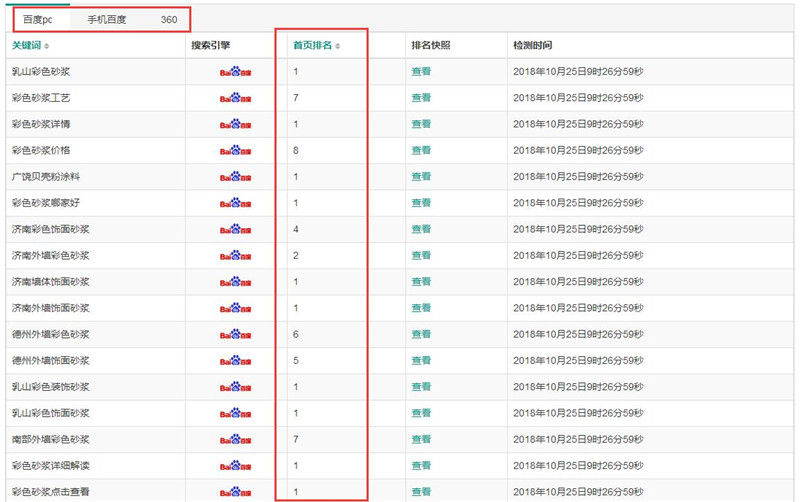View 查看 link for 济南外墙饰面砂浆
This screenshot has height=502, width=800.
point(421,308)
